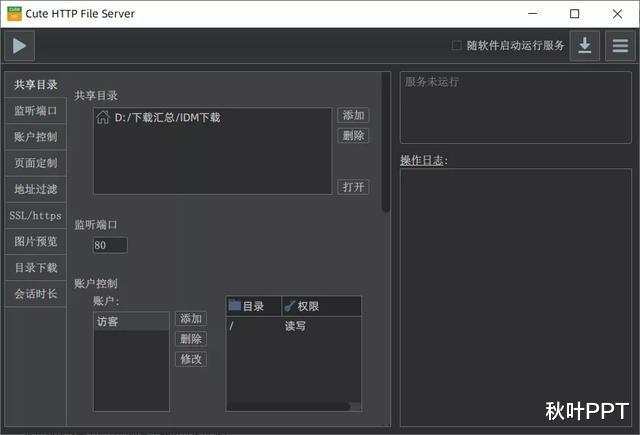
Task: Click 添加 next to the shared directory list
Action: coord(353,115)
